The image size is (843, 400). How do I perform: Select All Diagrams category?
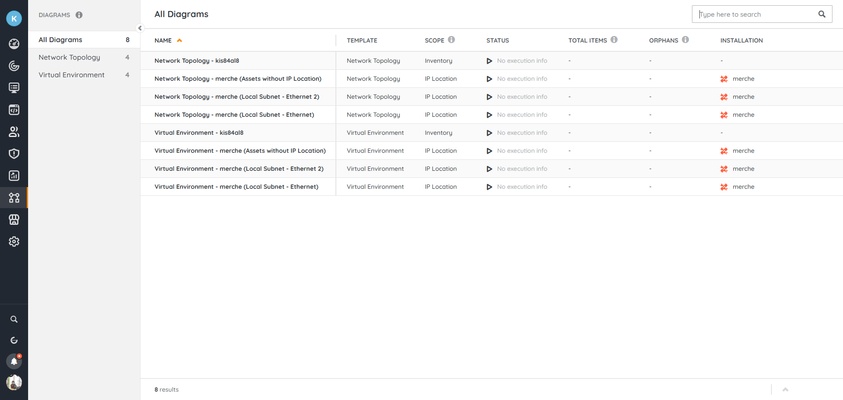click(84, 40)
